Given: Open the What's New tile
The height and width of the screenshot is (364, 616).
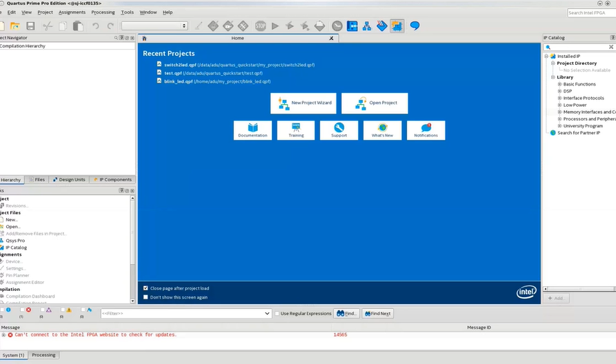Looking at the screenshot, I should coord(382,130).
